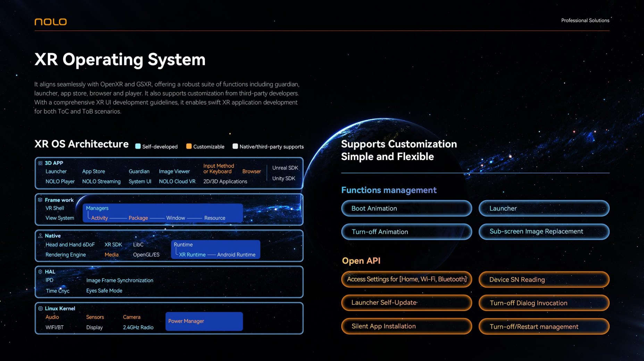644x361 pixels.
Task: Click NOLO Streaming text
Action: (x=101, y=182)
